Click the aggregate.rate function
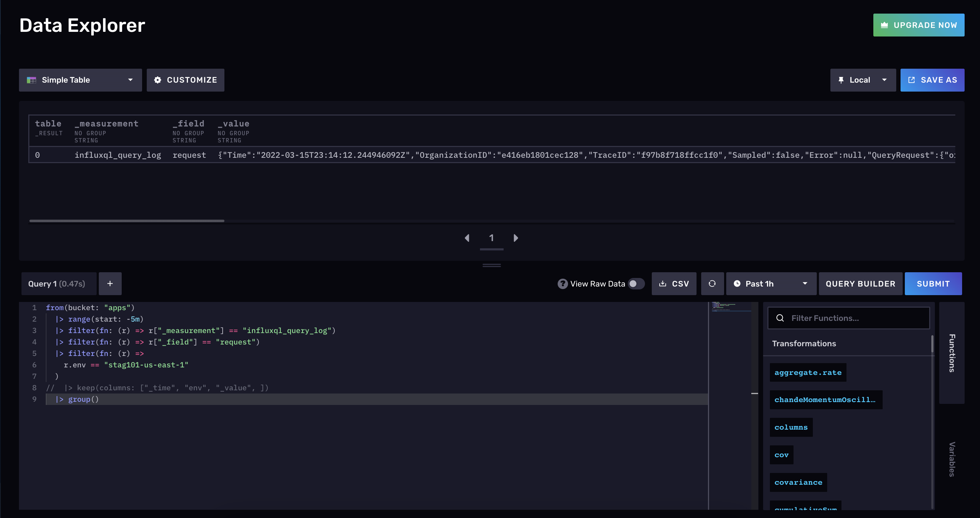This screenshot has height=518, width=980. [x=808, y=372]
